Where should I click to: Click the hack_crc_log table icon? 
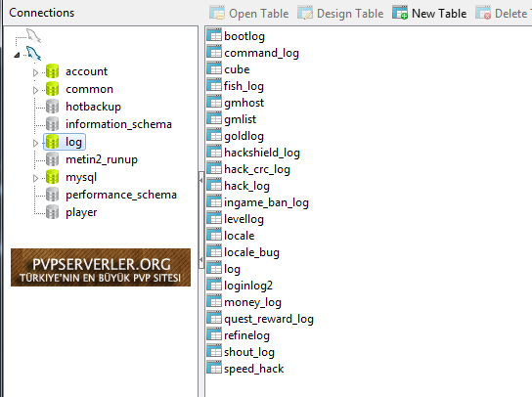(214, 168)
